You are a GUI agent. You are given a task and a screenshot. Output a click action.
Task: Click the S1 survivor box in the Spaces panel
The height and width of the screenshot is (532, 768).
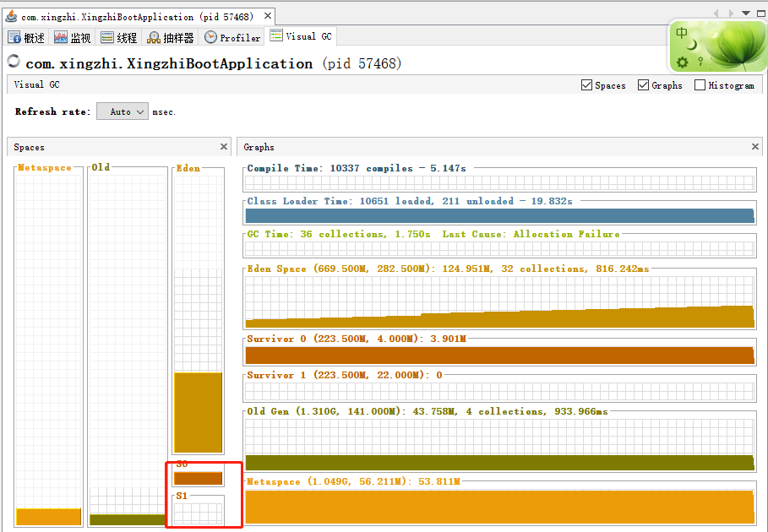(199, 514)
